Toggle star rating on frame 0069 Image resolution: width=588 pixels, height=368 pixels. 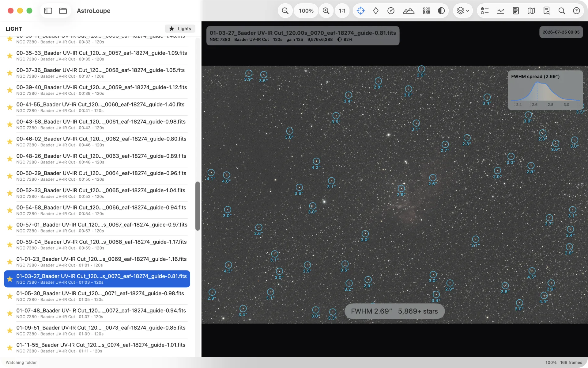tap(10, 262)
